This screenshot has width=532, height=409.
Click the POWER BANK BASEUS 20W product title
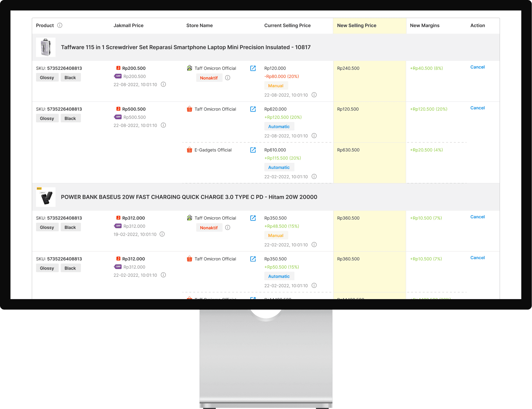coord(189,197)
